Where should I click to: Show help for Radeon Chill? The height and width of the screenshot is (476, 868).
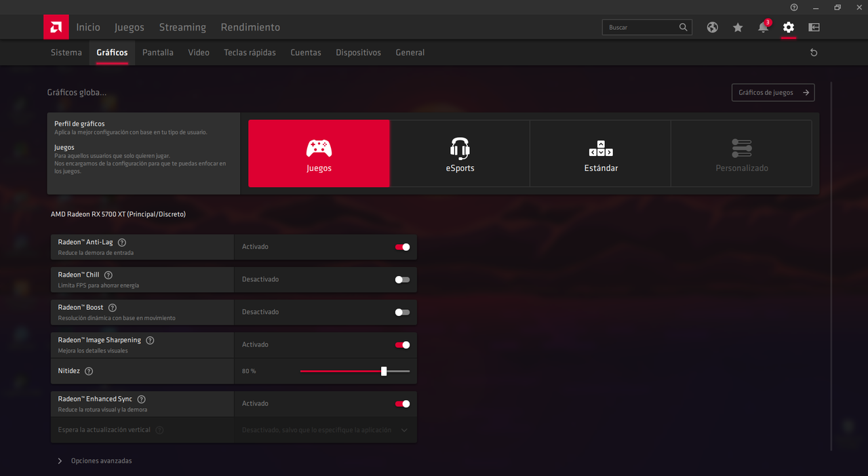pyautogui.click(x=108, y=275)
